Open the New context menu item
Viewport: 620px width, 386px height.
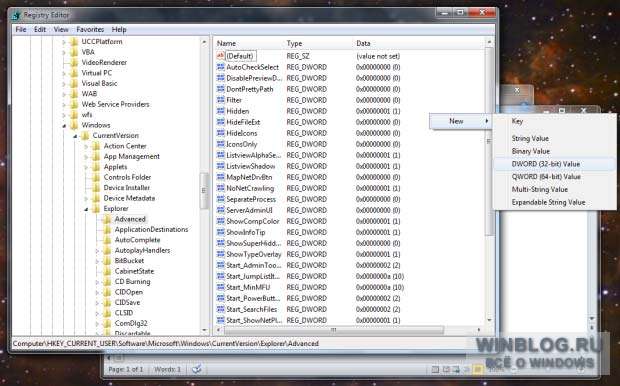pyautogui.click(x=461, y=121)
